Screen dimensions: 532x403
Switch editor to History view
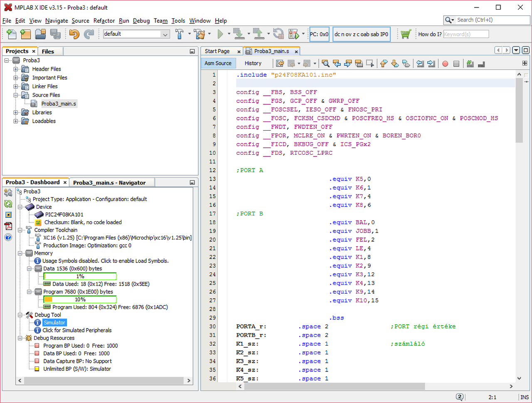pyautogui.click(x=253, y=63)
